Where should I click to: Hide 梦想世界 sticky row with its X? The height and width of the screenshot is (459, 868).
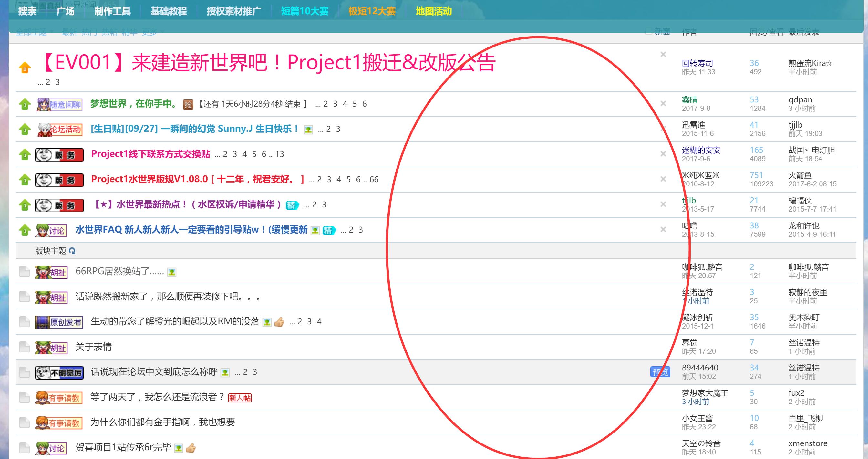click(663, 103)
